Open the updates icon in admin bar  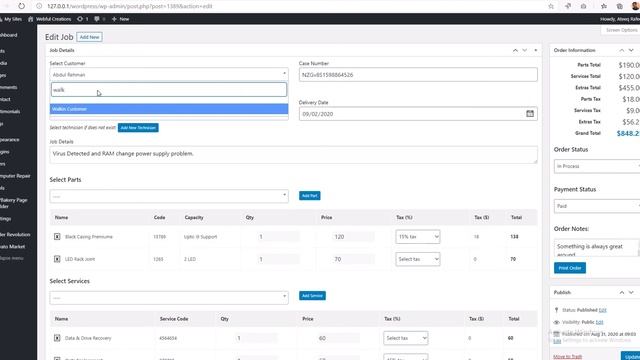click(x=82, y=19)
